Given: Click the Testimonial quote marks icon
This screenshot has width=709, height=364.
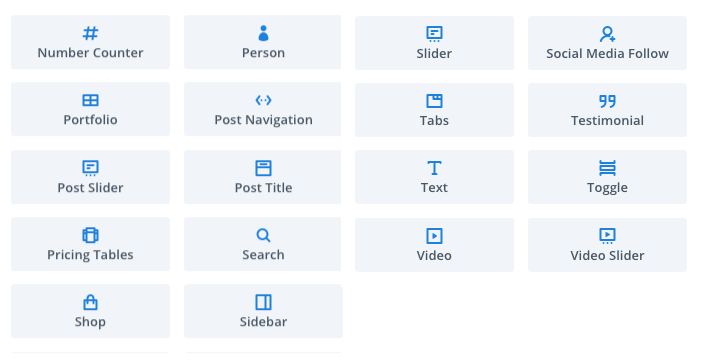Looking at the screenshot, I should 607,101.
